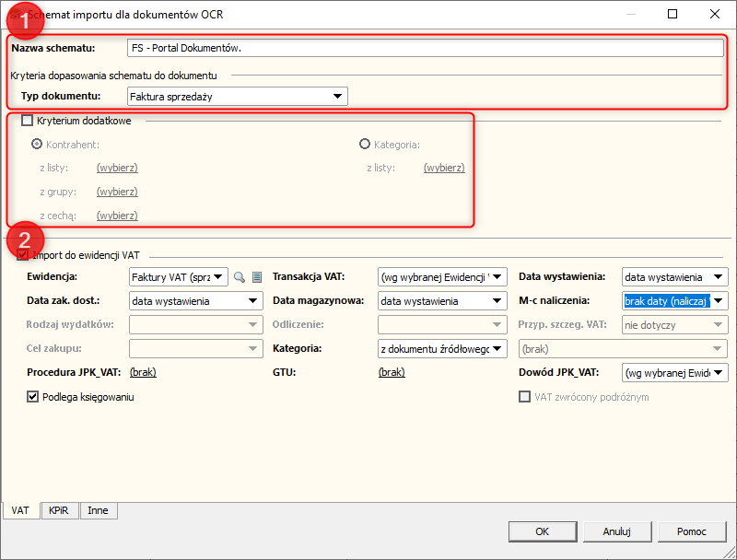The height and width of the screenshot is (560, 737).
Task: Click the Anuluj button
Action: tap(617, 531)
